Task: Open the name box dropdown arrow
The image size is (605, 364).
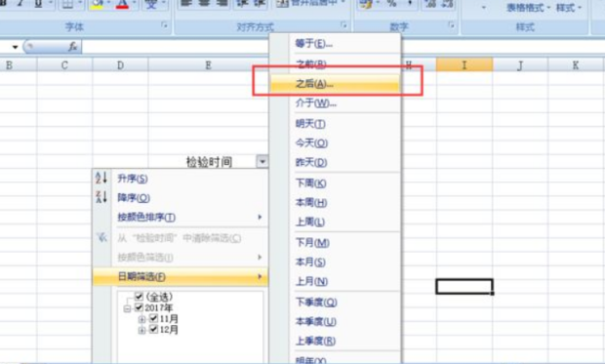Action: tap(15, 47)
